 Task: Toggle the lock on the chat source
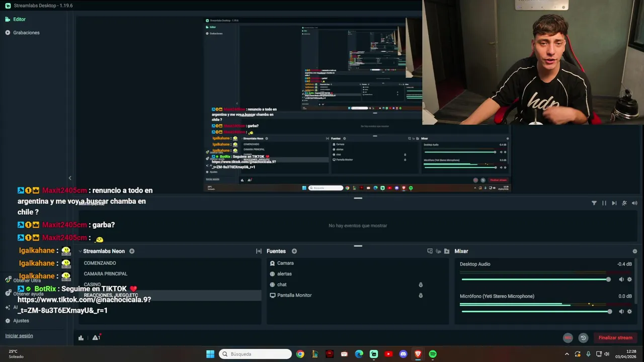pos(421,285)
